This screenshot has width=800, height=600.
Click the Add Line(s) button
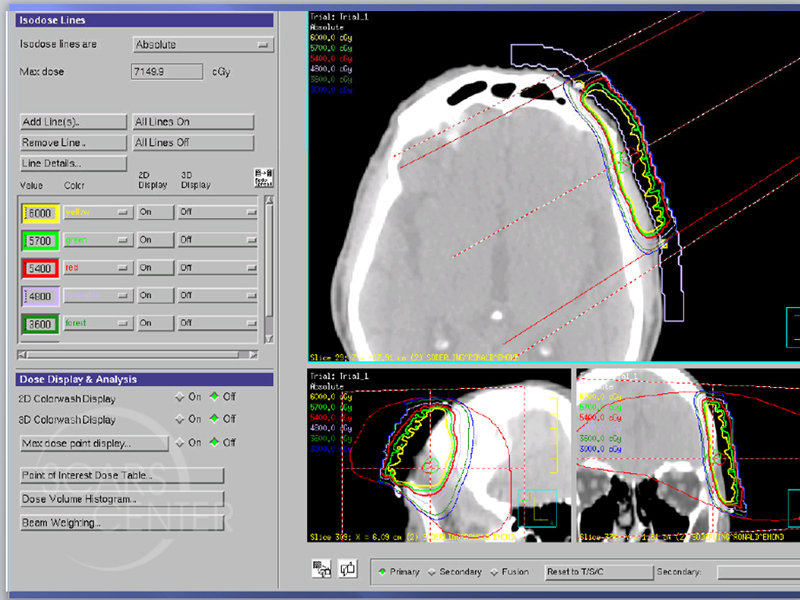coord(73,122)
